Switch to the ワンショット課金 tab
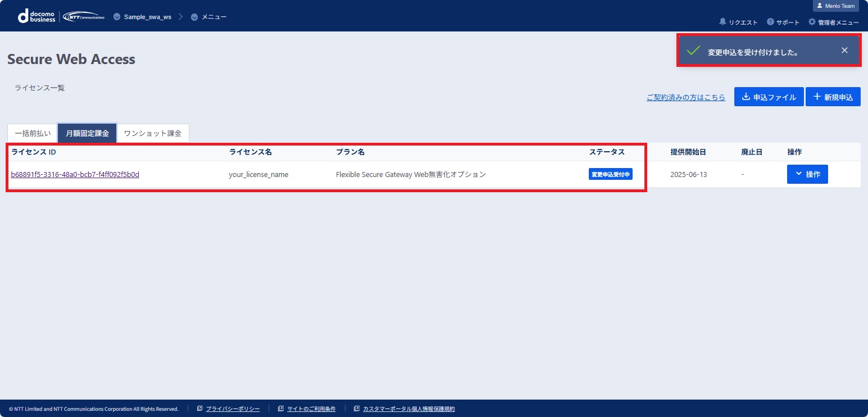This screenshot has height=417, width=868. coord(153,133)
